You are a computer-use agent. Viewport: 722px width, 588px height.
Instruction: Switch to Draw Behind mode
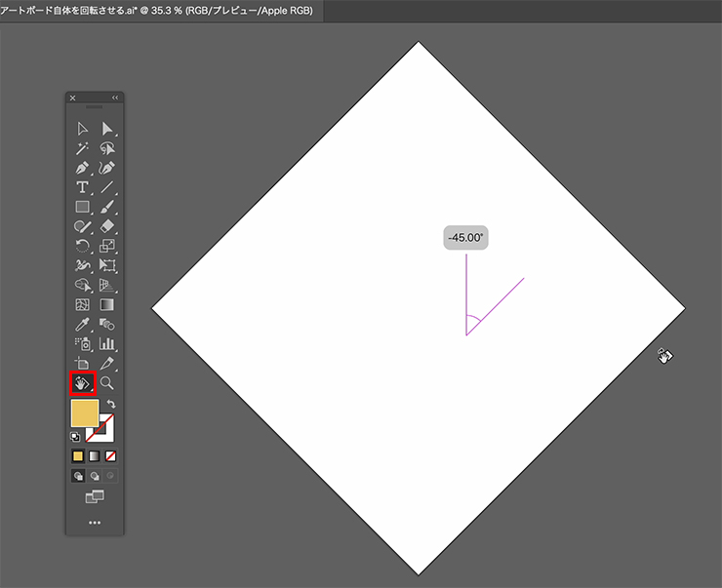95,476
